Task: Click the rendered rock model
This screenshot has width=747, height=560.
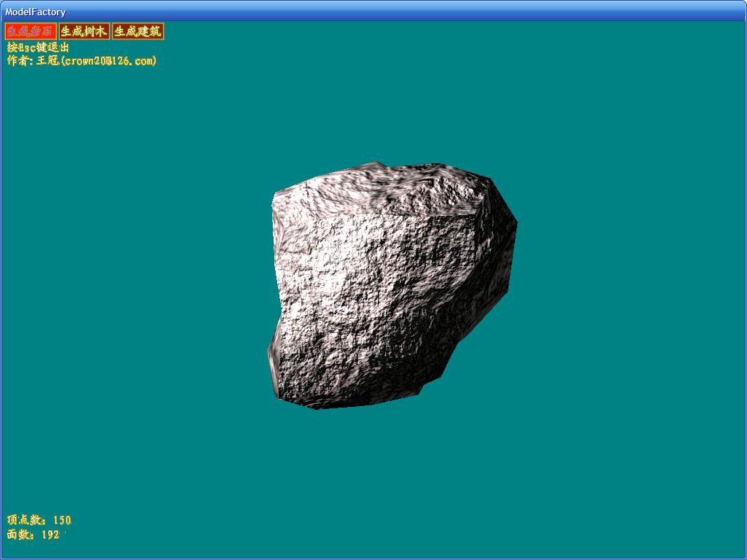Action: tap(392, 286)
